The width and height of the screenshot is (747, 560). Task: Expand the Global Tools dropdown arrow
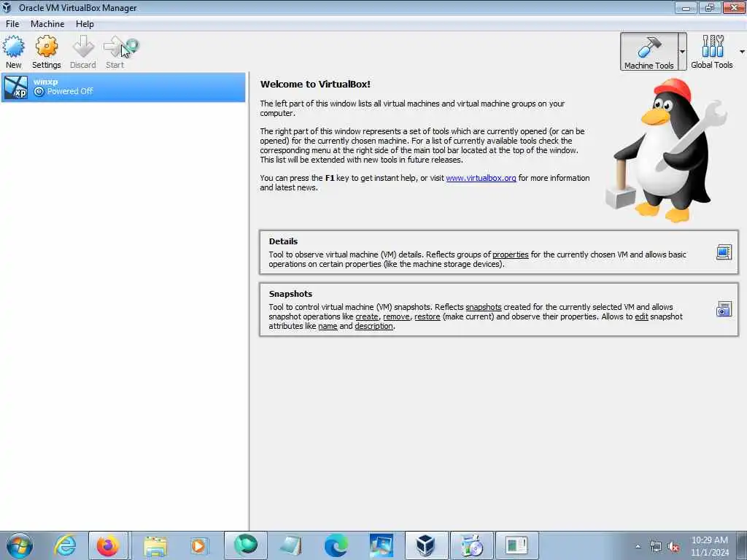point(742,52)
